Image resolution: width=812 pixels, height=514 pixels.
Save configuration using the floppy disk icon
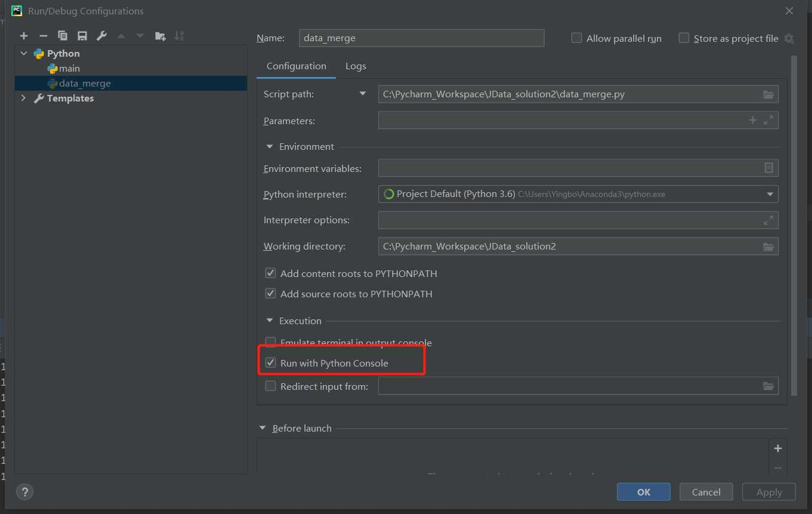[x=82, y=36]
